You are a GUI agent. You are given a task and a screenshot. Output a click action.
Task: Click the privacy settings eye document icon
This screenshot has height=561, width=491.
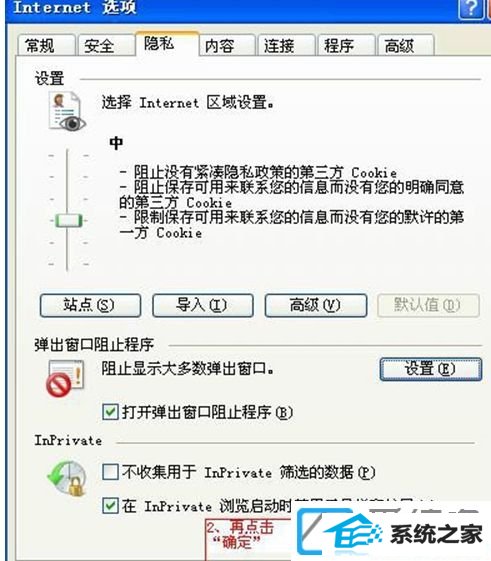(x=67, y=111)
